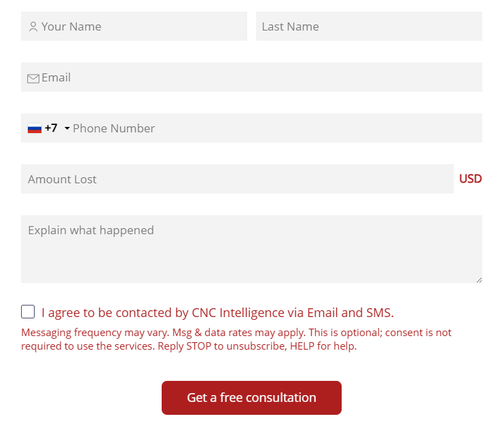The height and width of the screenshot is (425, 504).
Task: Click the Russian flag icon
Action: (35, 128)
